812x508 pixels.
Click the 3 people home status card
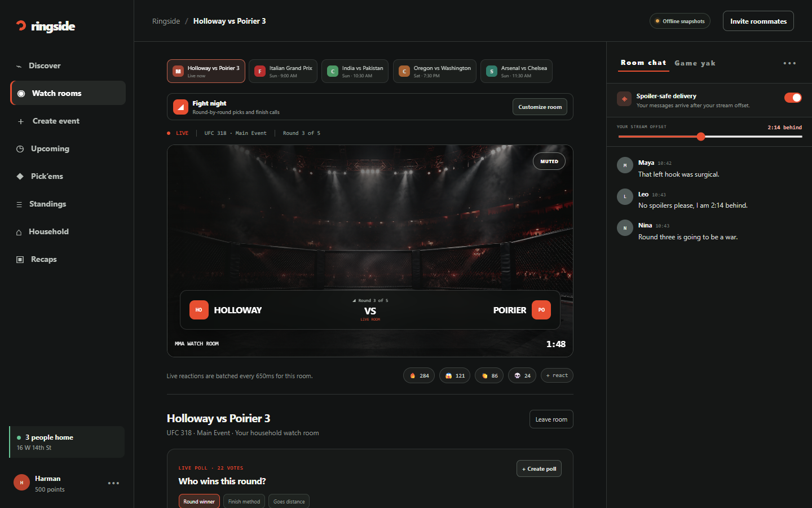pyautogui.click(x=67, y=442)
